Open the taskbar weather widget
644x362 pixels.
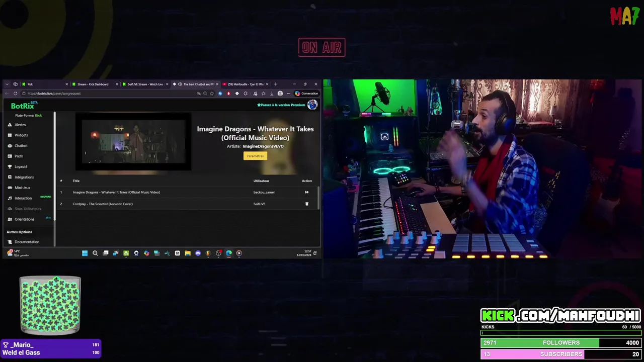[18, 253]
